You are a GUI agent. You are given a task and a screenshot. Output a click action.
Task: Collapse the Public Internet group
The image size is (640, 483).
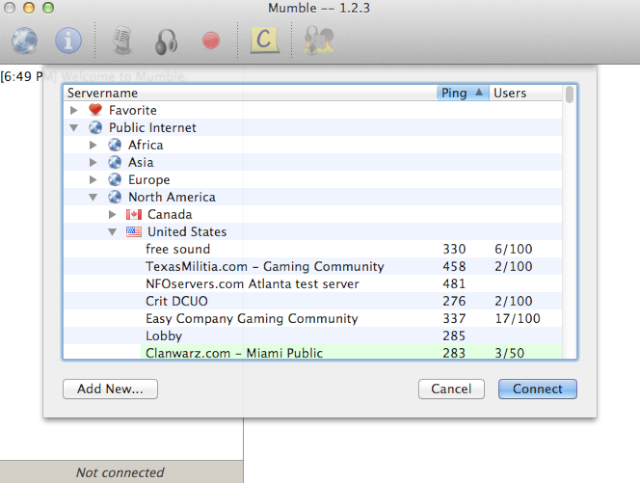pos(74,128)
